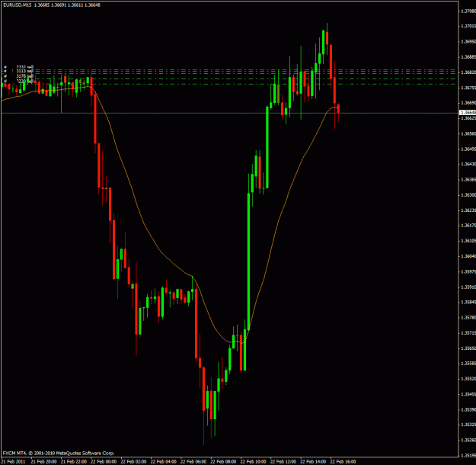This screenshot has height=465, width=476.
Task: Select the 3178 sell order label
Action: pos(24,76)
